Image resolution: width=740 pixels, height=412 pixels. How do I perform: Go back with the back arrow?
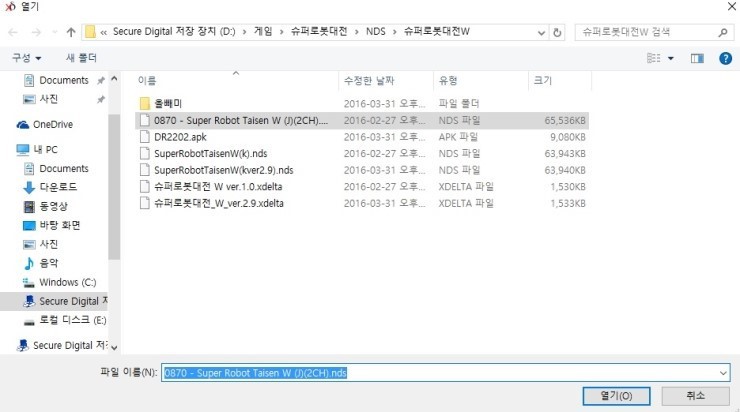13,32
